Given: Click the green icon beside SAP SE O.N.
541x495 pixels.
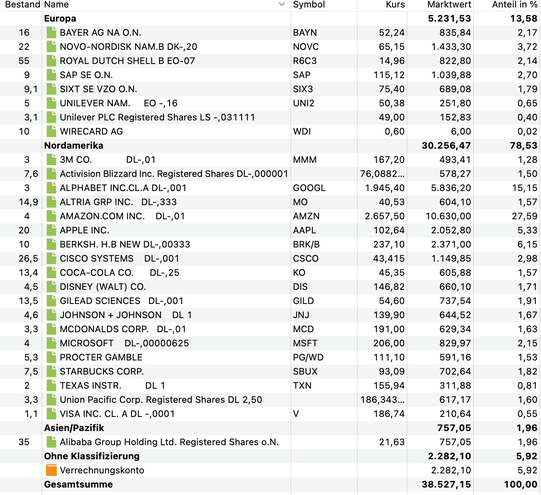Looking at the screenshot, I should (51, 75).
